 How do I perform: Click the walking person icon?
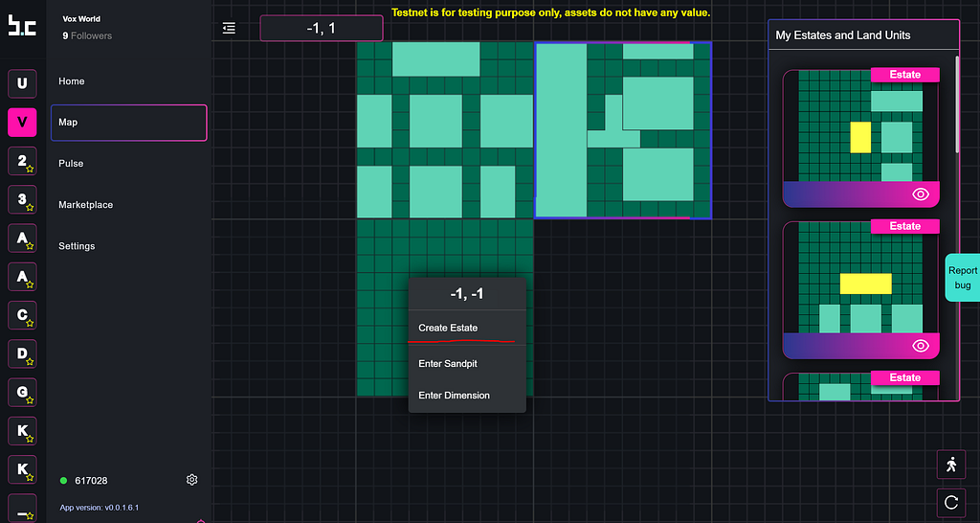click(x=951, y=465)
